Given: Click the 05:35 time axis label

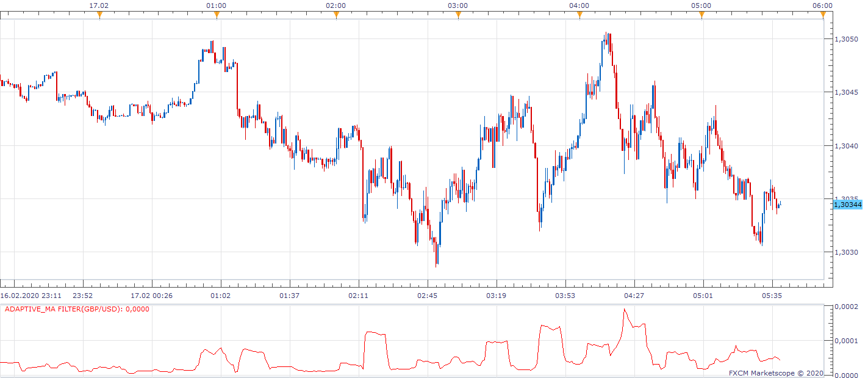Looking at the screenshot, I should pyautogui.click(x=772, y=296).
